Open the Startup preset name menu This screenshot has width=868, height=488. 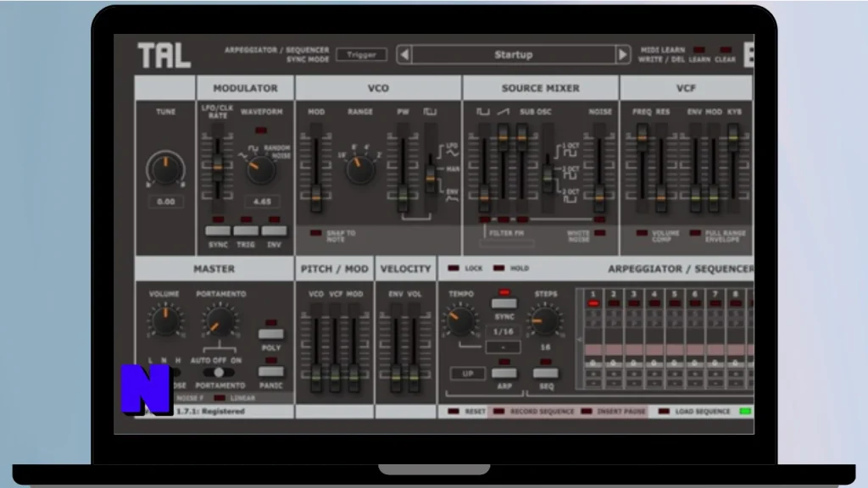coord(514,55)
